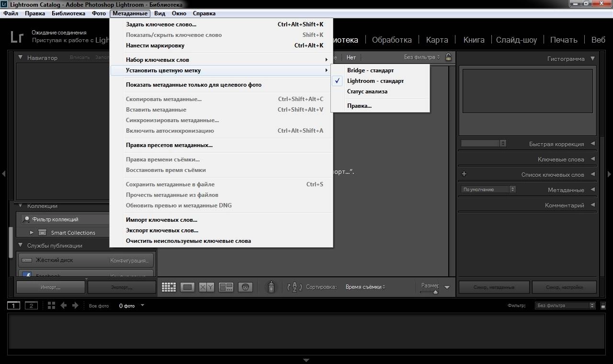
Task: Open Compare view (X|Y) icon
Action: point(206,287)
